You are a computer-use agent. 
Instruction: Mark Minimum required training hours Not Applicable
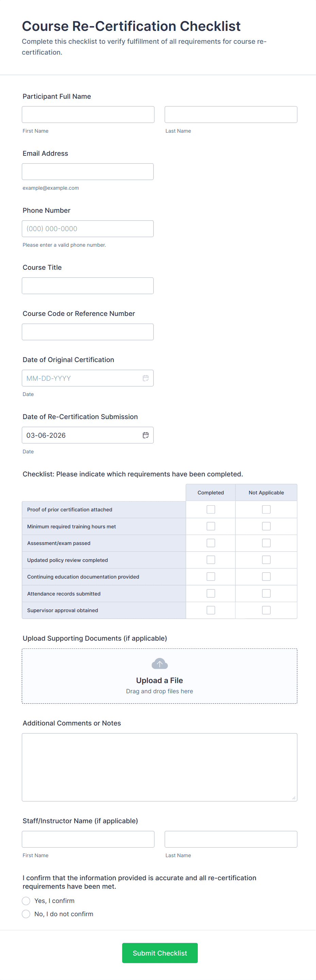tap(266, 526)
